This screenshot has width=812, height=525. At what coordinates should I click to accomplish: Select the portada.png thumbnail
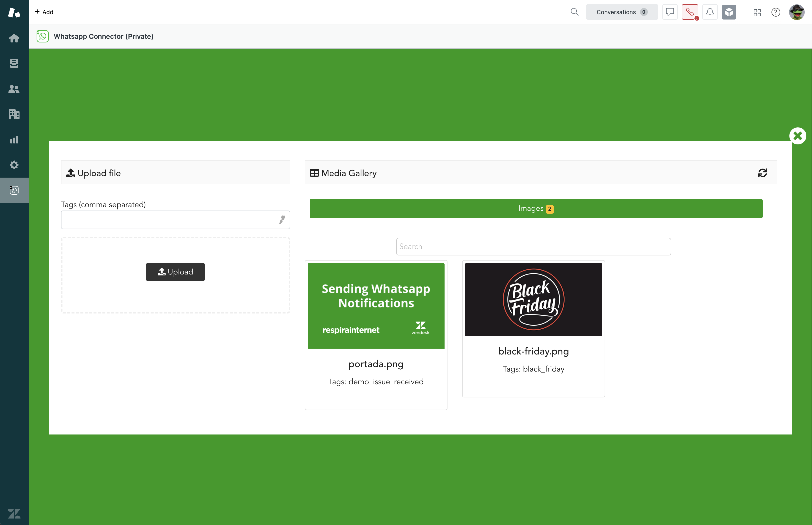376,306
